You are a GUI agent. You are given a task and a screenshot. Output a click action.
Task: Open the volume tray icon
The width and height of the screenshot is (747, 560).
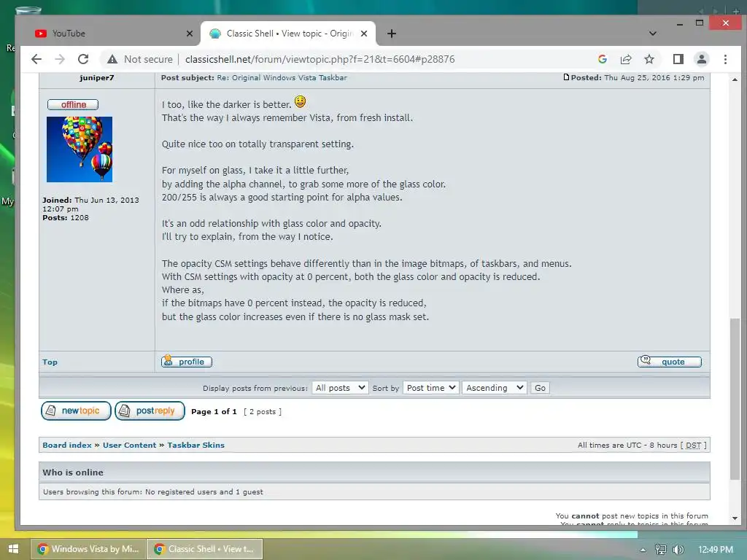678,550
